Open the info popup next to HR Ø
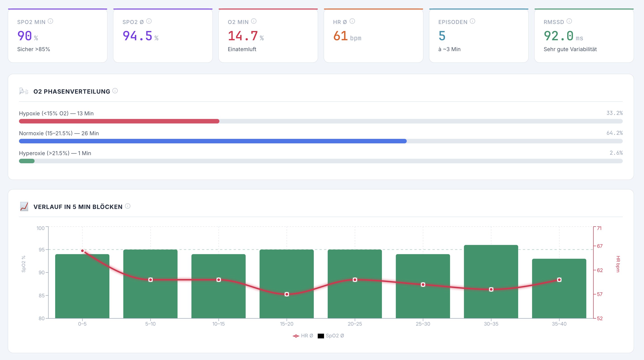 (x=352, y=21)
